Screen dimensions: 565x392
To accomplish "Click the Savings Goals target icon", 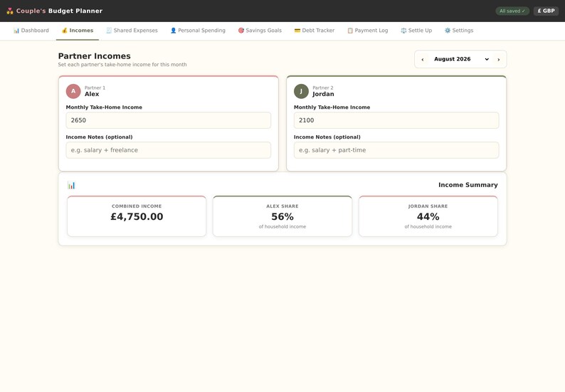I will (241, 31).
